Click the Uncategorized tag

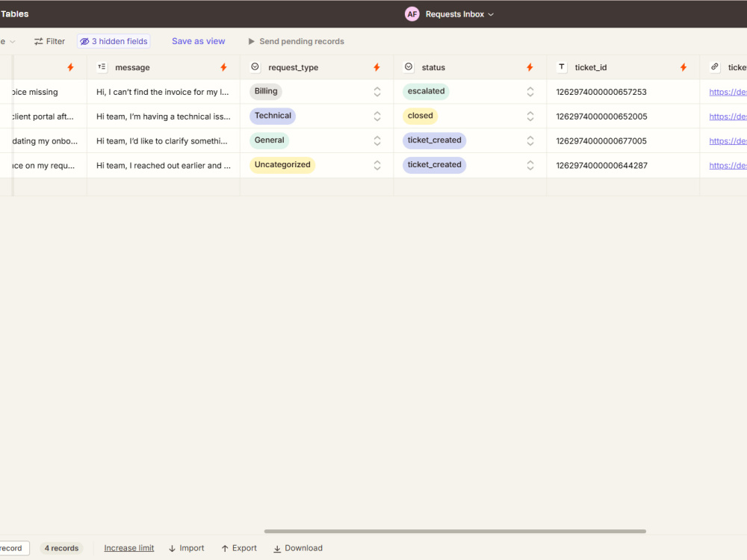pos(282,165)
